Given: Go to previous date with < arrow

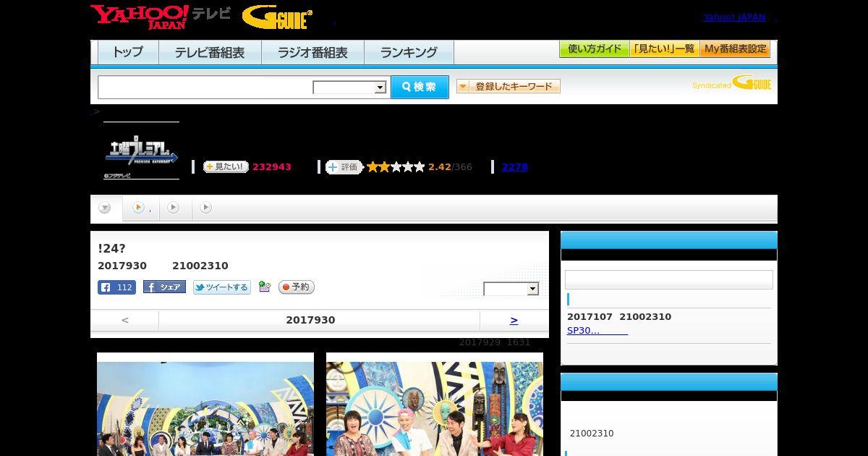Looking at the screenshot, I should [125, 320].
